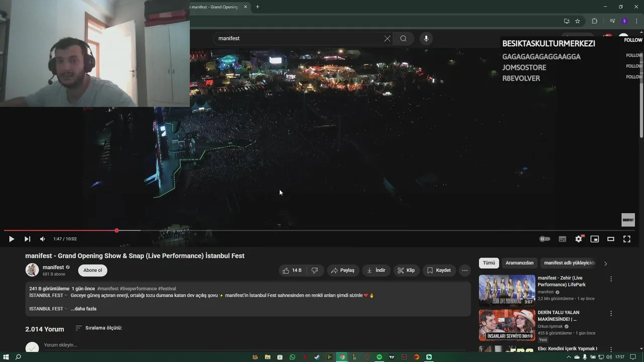Switch to theater mode
Screen dimensions: 644x362
tap(611, 239)
